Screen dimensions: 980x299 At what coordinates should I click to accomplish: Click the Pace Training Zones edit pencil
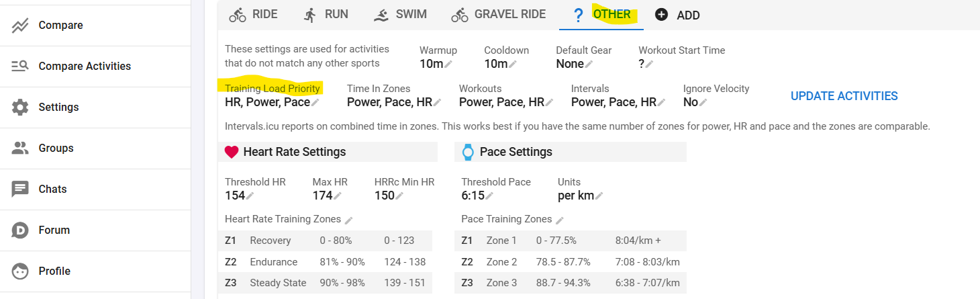click(560, 220)
